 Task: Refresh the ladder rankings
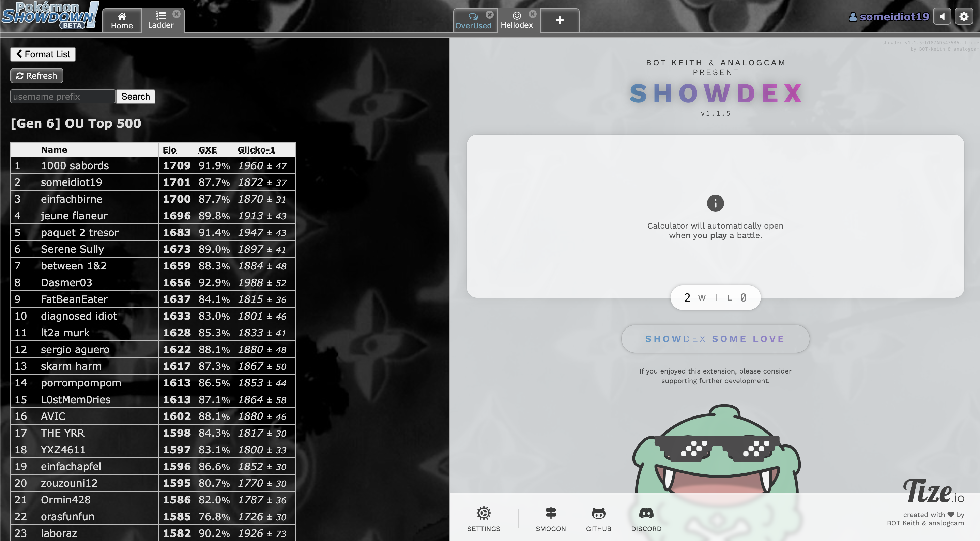[36, 76]
